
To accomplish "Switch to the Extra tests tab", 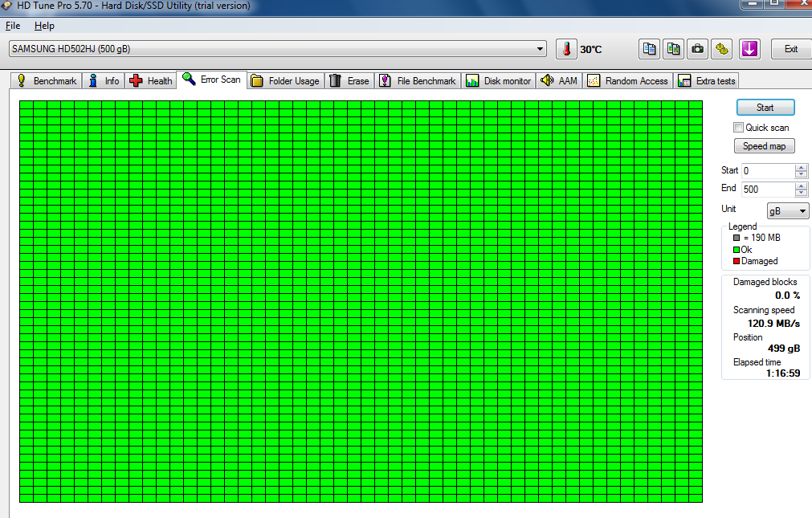I will coord(707,81).
